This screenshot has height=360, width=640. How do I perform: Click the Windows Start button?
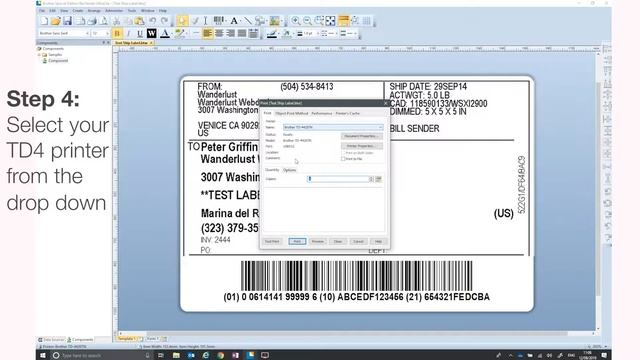pyautogui.click(x=43, y=356)
